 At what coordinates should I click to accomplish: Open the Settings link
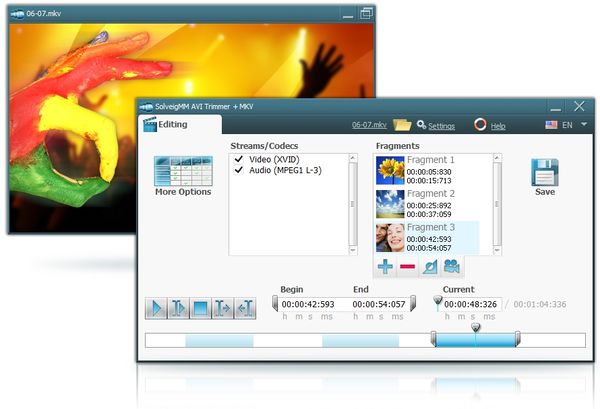[441, 126]
